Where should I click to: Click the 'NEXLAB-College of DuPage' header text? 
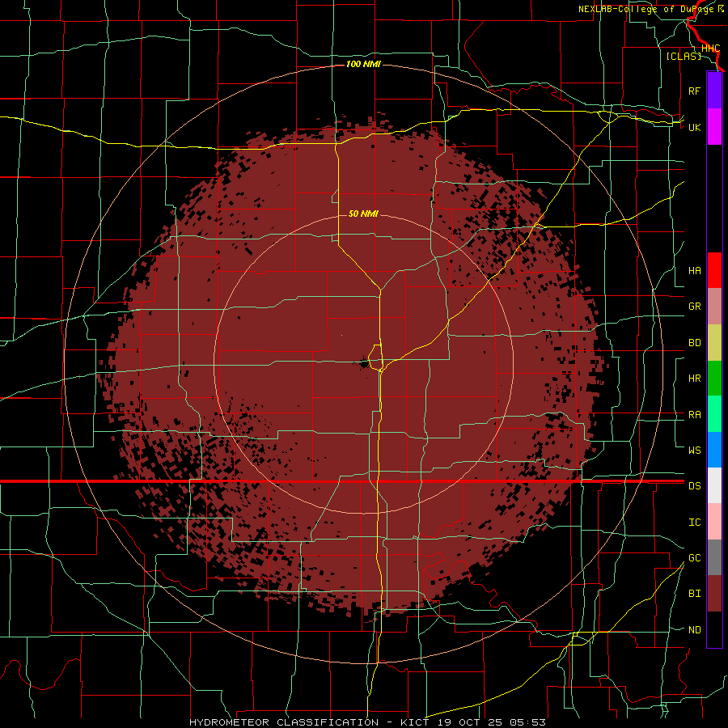coord(647,9)
